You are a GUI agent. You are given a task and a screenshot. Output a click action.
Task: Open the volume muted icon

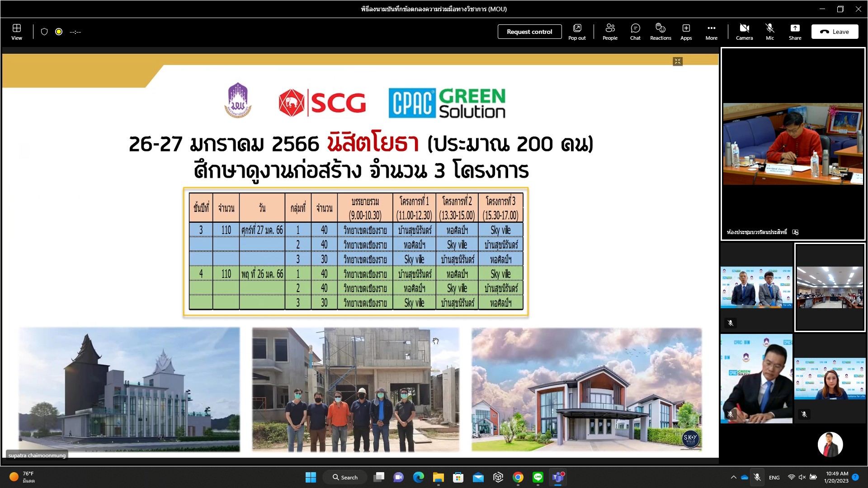coord(802,477)
